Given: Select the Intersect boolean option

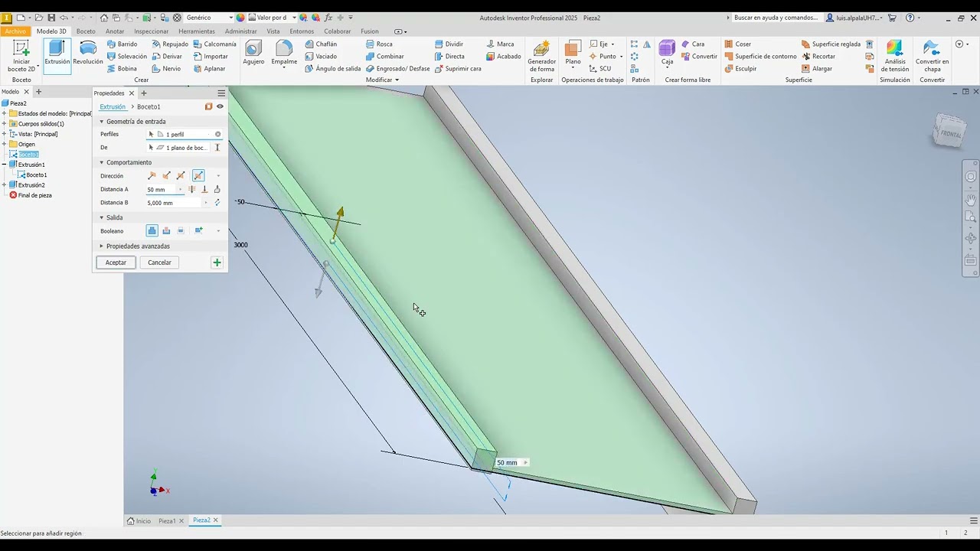Looking at the screenshot, I should (x=181, y=231).
